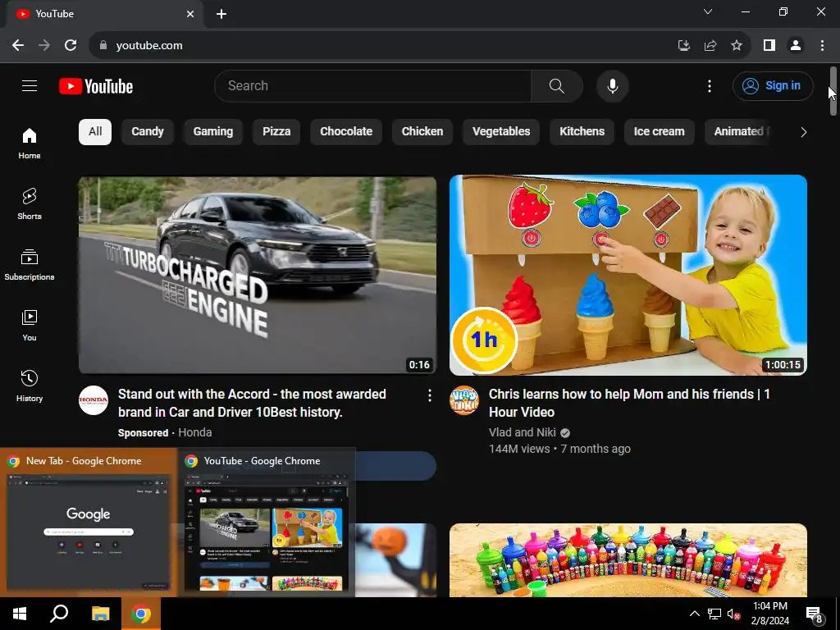The height and width of the screenshot is (630, 840).
Task: Switch to YouTube - Google Chrome preview
Action: click(x=267, y=523)
